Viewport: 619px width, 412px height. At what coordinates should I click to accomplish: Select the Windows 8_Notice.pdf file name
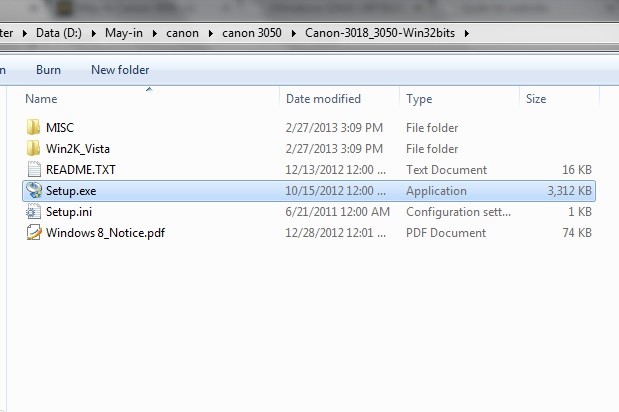(105, 233)
